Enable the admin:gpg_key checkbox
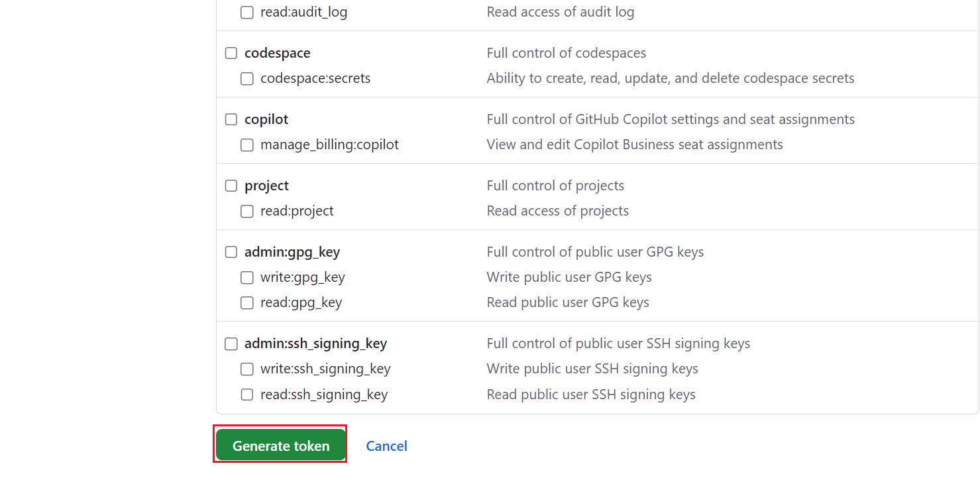 (231, 252)
